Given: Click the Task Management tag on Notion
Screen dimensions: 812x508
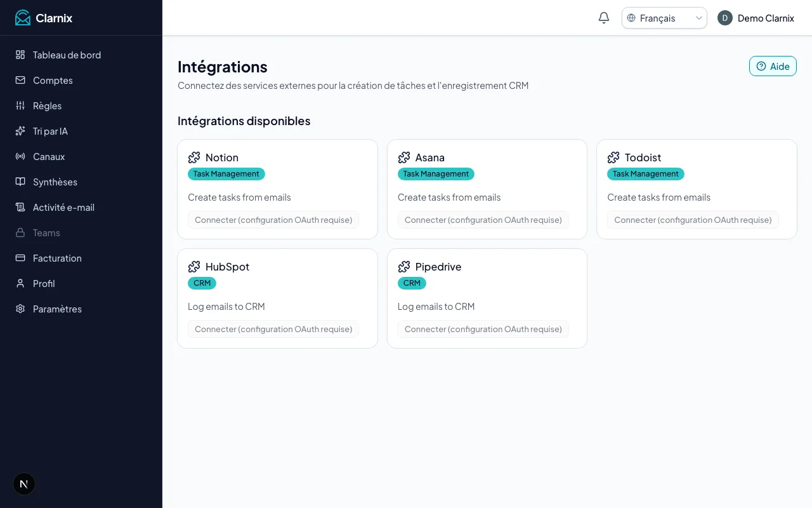Looking at the screenshot, I should pos(226,174).
